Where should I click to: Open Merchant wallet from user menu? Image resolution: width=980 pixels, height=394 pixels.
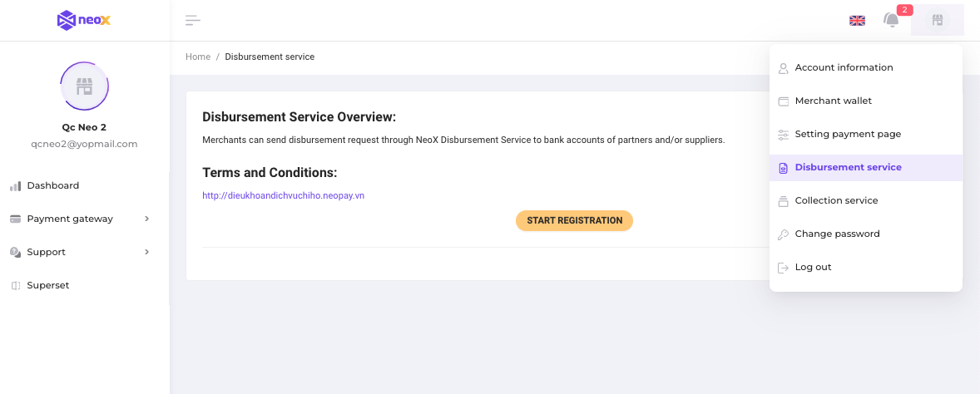pyautogui.click(x=833, y=101)
